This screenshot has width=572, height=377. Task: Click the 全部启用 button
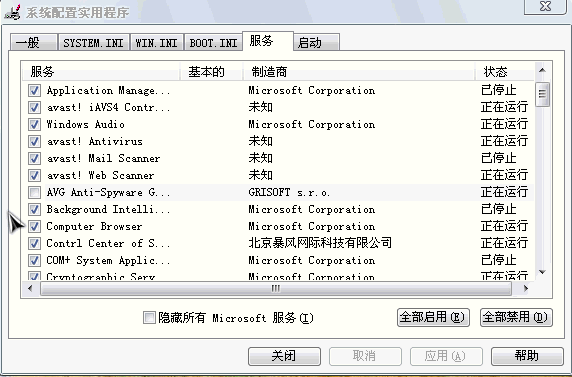pyautogui.click(x=433, y=317)
